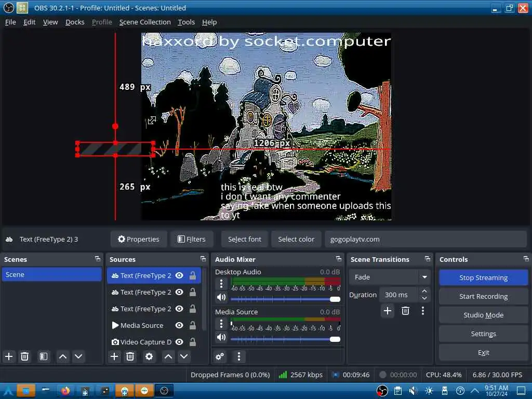Decrease transition Duration with down arrow
The height and width of the screenshot is (399, 532).
(424, 298)
